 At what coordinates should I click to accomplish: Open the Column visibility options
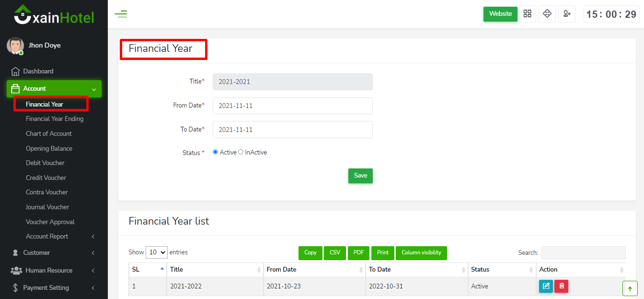tap(421, 253)
